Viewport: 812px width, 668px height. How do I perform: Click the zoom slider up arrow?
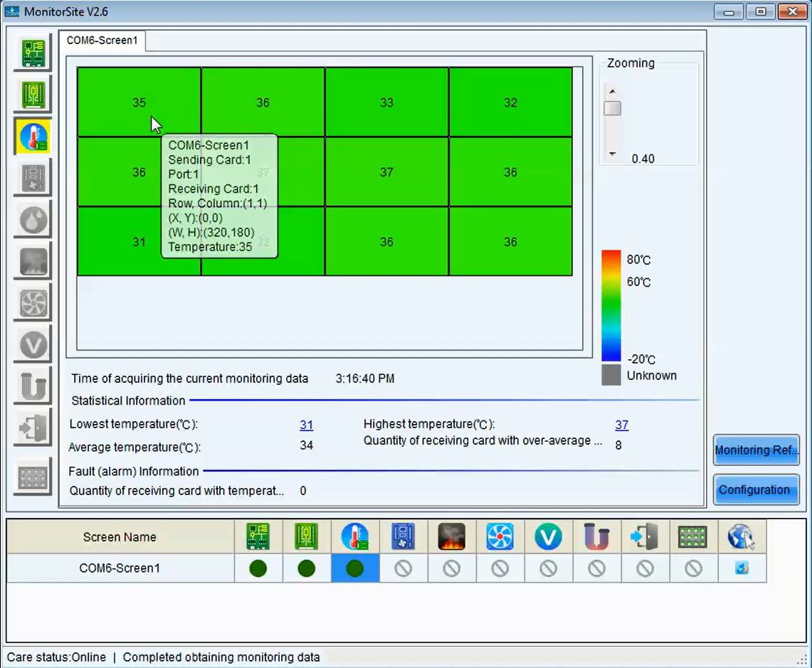pos(612,92)
